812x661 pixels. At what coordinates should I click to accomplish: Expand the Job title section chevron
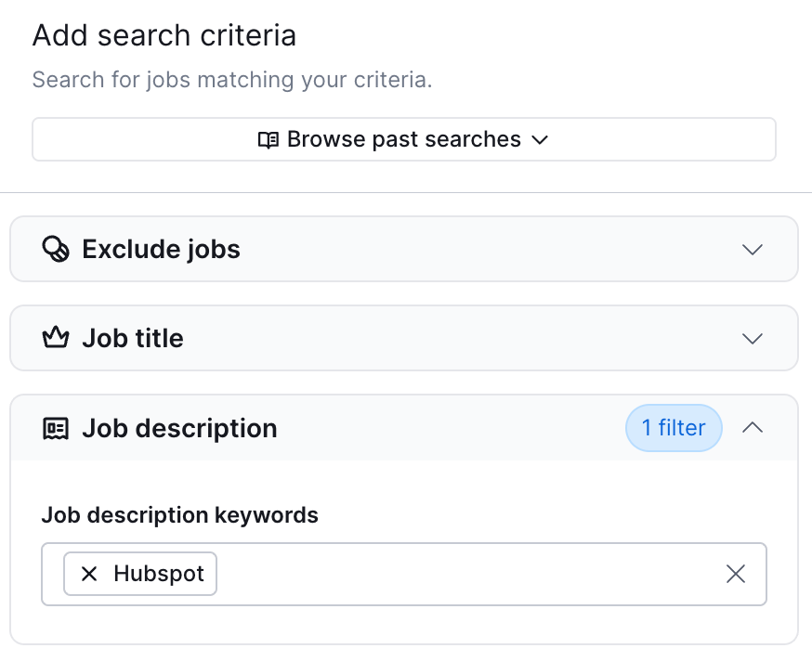(x=753, y=338)
